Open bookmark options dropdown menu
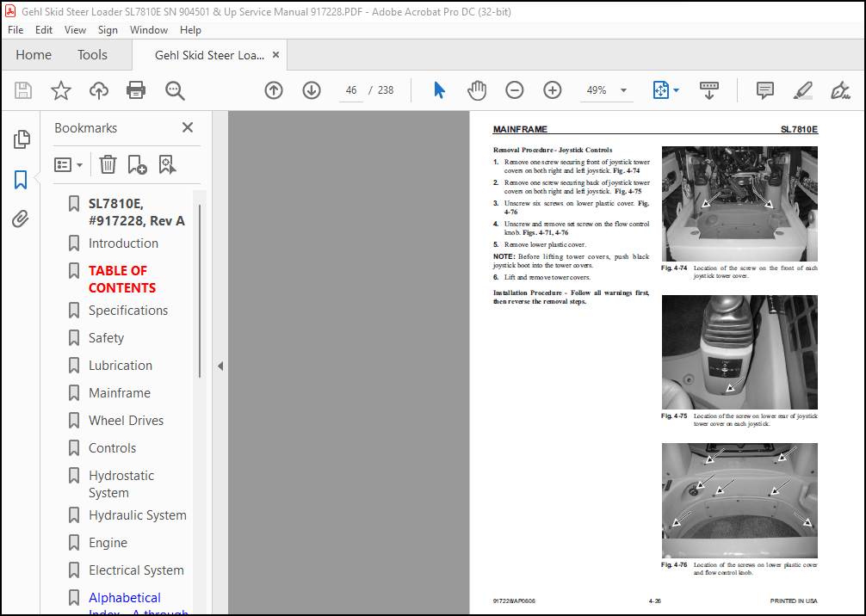Screen dimensions: 866x616 point(69,164)
